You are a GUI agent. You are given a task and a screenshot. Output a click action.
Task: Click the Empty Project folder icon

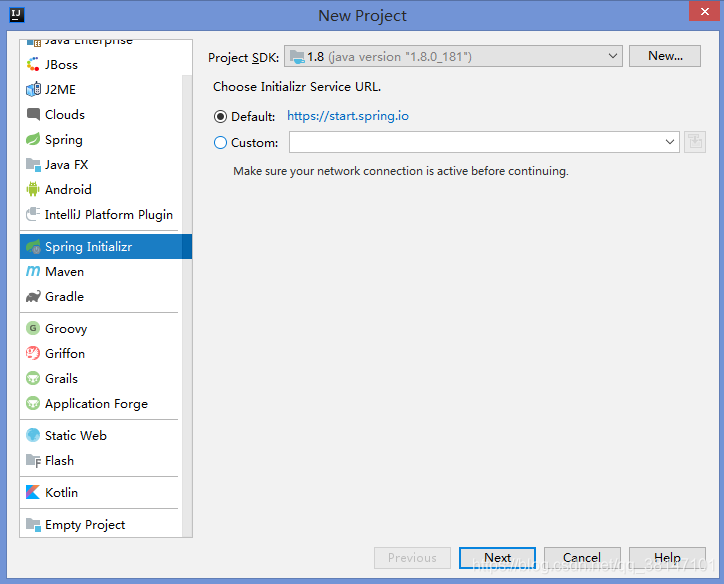click(x=33, y=524)
